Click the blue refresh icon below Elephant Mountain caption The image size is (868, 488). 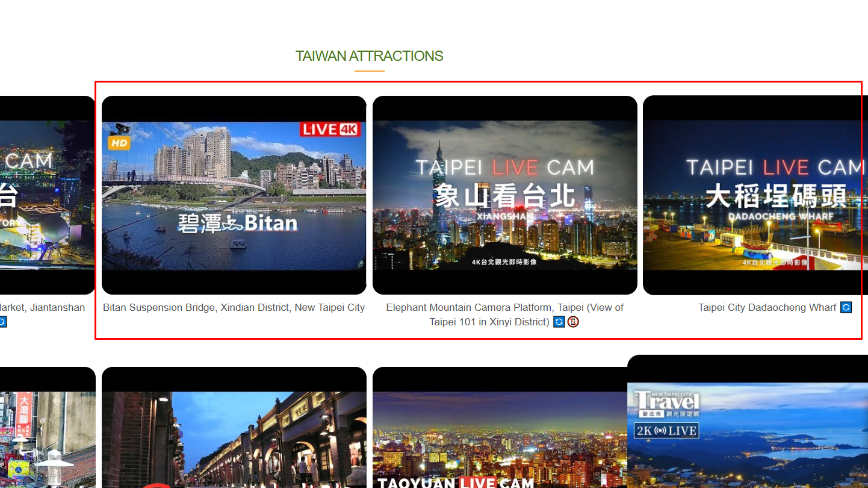(560, 322)
